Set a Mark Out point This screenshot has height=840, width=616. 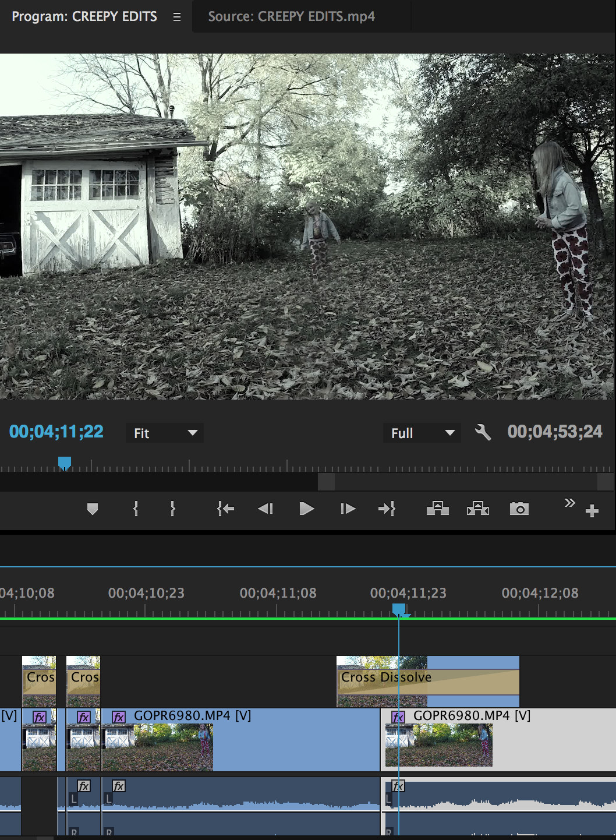(172, 509)
